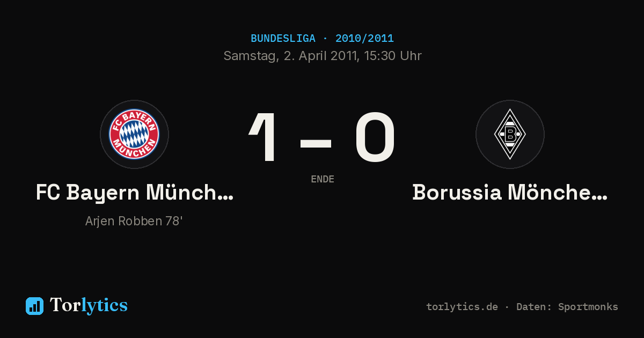644x338 pixels.
Task: Click the dash between the scores
Action: tap(316, 143)
